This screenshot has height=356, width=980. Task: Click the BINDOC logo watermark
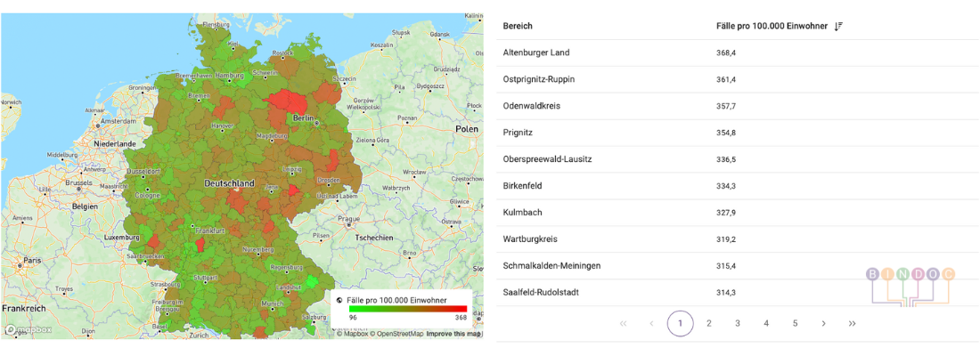coord(909,285)
